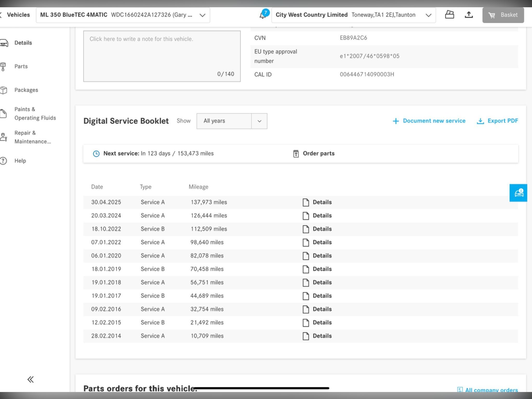Open the Parts menu item
The width and height of the screenshot is (532, 399).
(21, 66)
